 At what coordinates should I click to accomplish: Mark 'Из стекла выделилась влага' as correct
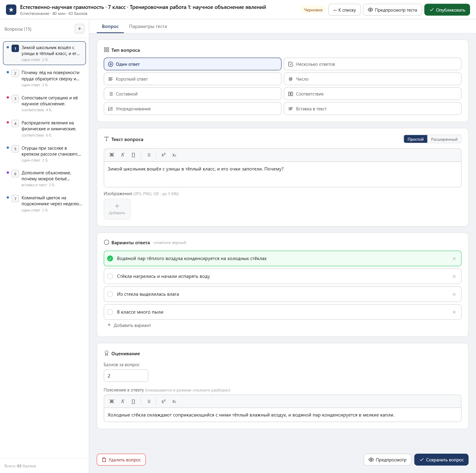click(x=110, y=294)
